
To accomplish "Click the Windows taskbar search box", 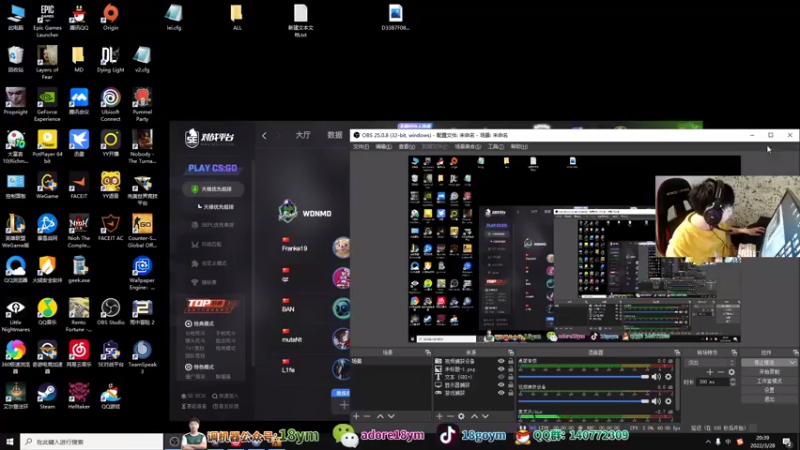I will tap(92, 442).
